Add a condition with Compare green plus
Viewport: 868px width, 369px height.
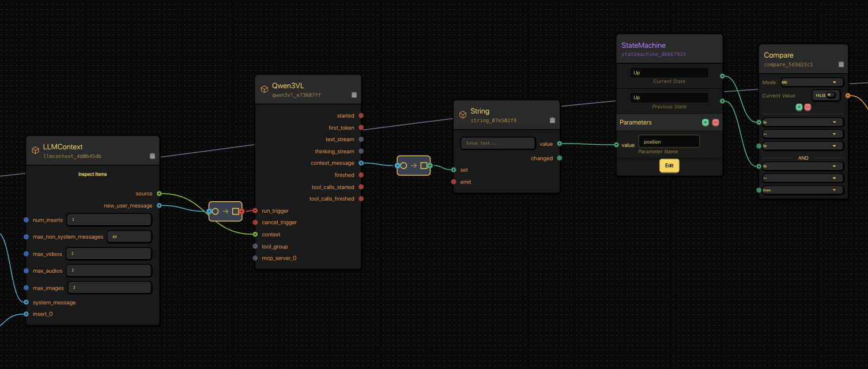click(x=799, y=107)
